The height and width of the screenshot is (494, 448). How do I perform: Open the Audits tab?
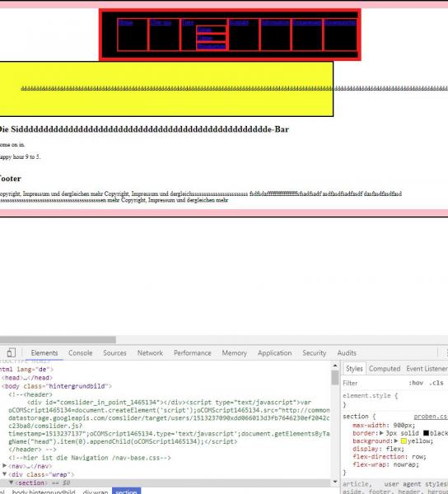[x=347, y=353]
